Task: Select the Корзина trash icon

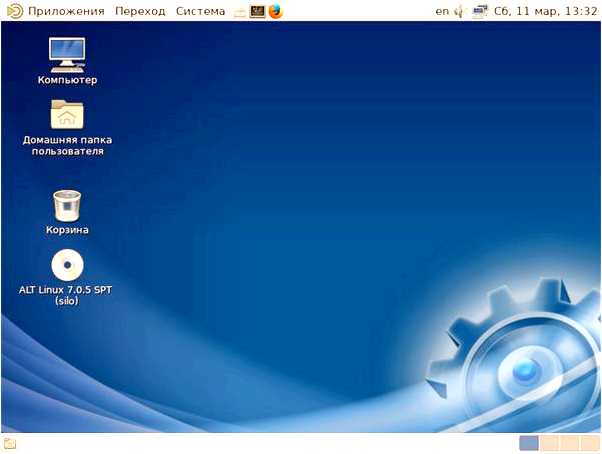Action: coord(67,206)
